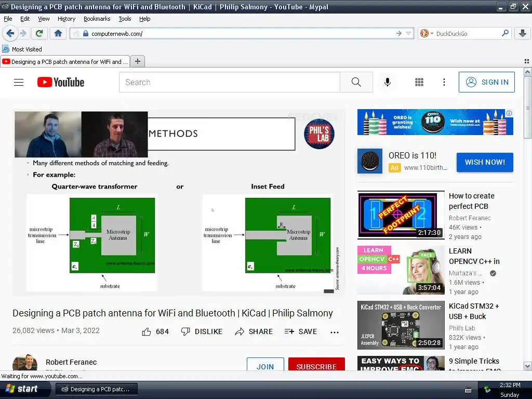Click the list all tabs icon
The image size is (532, 399).
(x=527, y=61)
